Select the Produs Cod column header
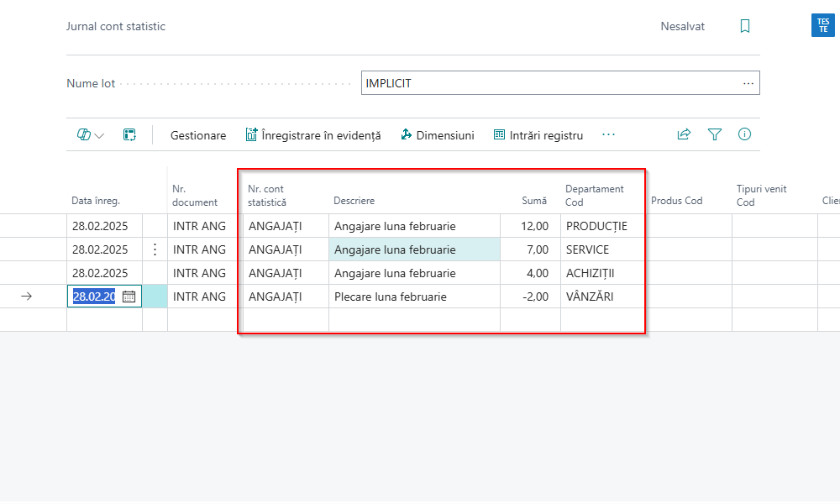840x504 pixels. coord(676,201)
